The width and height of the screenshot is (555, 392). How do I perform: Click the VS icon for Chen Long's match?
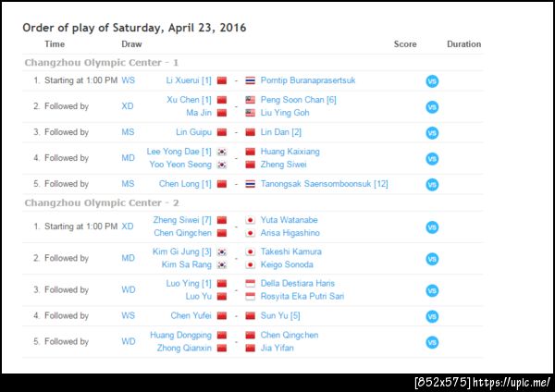[x=431, y=185]
